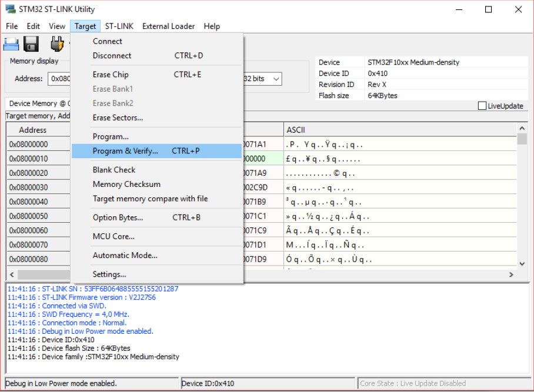Click the Connect to target plug icon
Viewport: 534px width, 392px height.
(x=57, y=44)
